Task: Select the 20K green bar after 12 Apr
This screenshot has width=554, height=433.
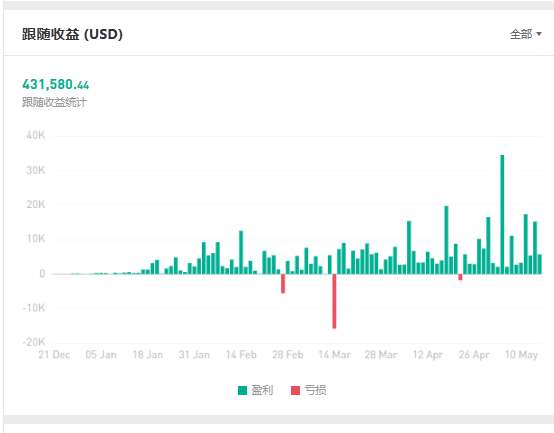Action: pos(446,240)
